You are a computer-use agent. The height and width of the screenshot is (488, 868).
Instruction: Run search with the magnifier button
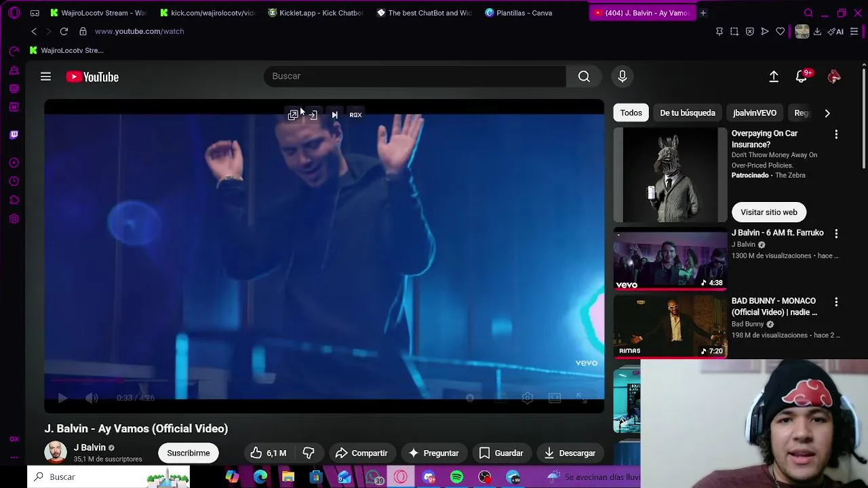[x=584, y=76]
